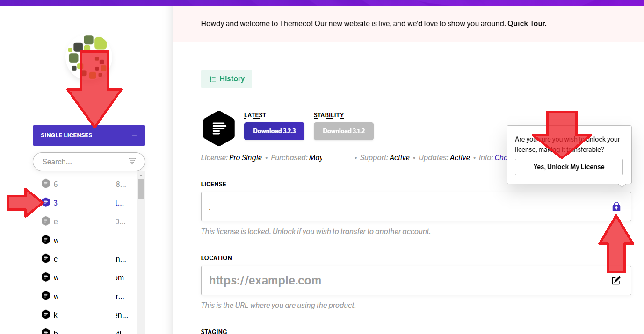Screen dimensions: 644x334
Task: Click the black hexagon icon for the 'cl' license
Action: (46, 258)
